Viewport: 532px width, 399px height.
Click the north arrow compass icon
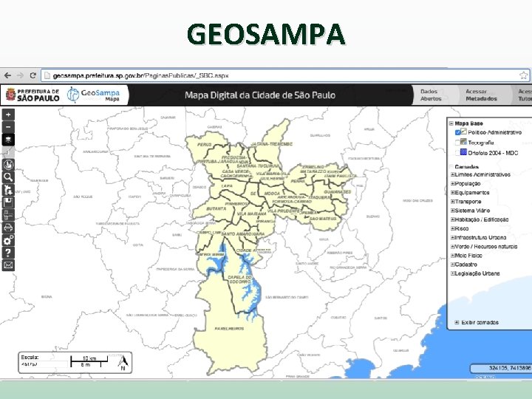coord(123,363)
